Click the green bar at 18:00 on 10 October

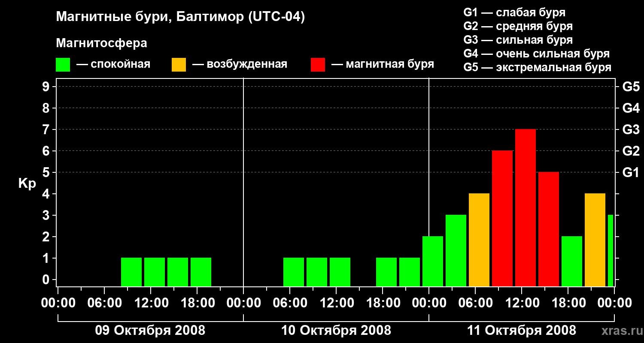(386, 272)
